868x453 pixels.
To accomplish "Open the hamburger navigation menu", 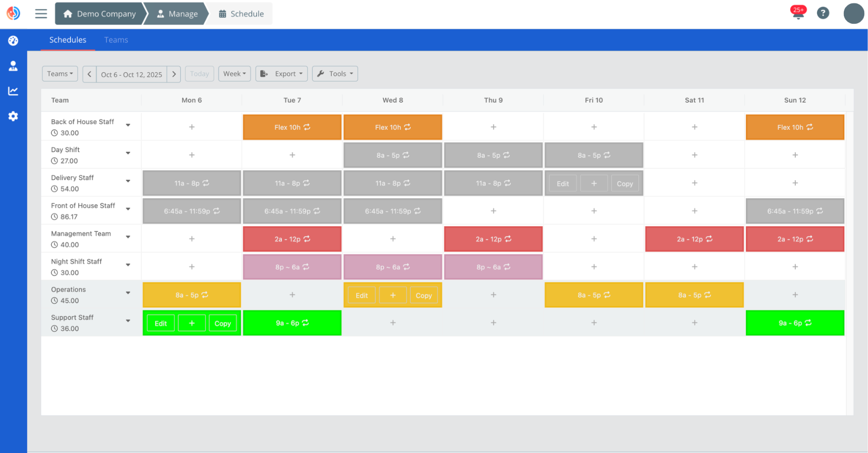I will tap(41, 13).
